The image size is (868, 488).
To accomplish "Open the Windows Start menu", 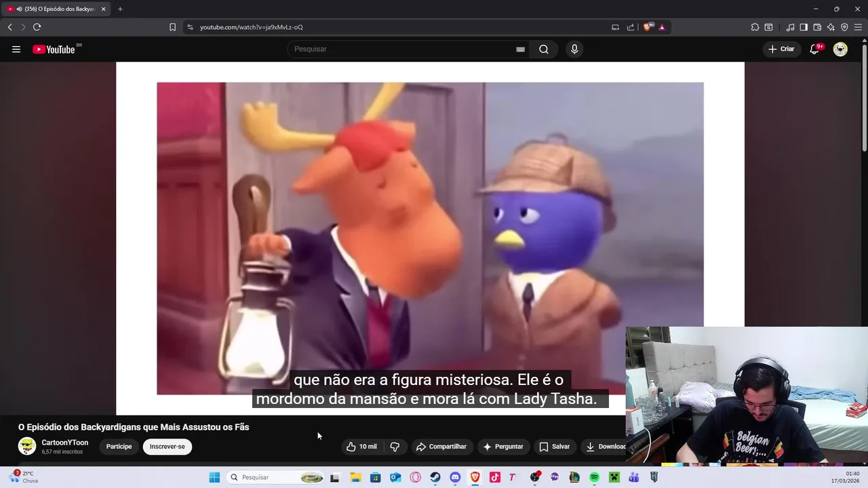I will tap(214, 477).
